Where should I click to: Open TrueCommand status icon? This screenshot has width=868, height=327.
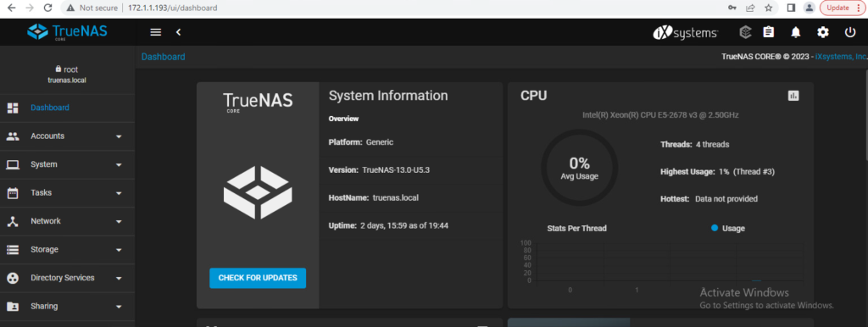click(x=746, y=32)
